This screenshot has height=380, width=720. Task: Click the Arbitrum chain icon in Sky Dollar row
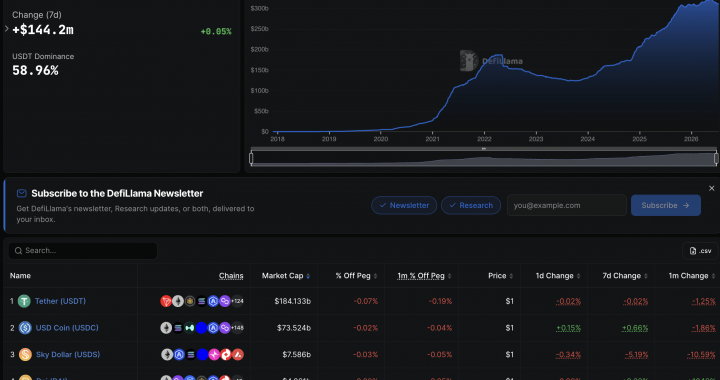click(x=179, y=354)
